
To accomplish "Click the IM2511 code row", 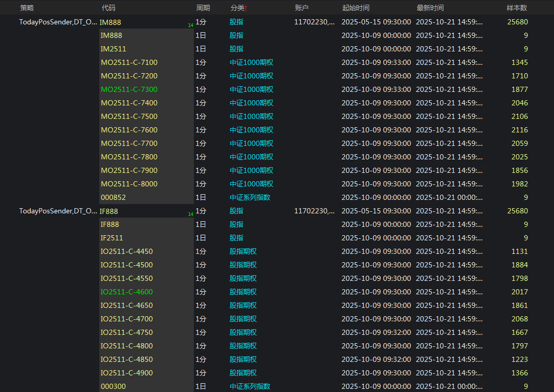I will tap(112, 49).
